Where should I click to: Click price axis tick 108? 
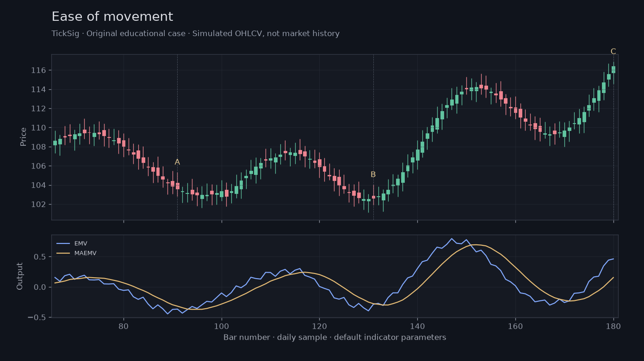pyautogui.click(x=38, y=147)
